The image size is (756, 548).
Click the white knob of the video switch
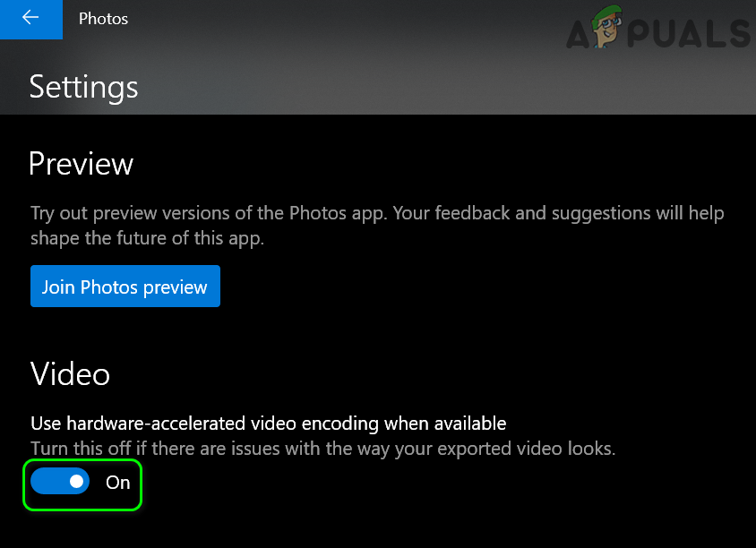[77, 482]
